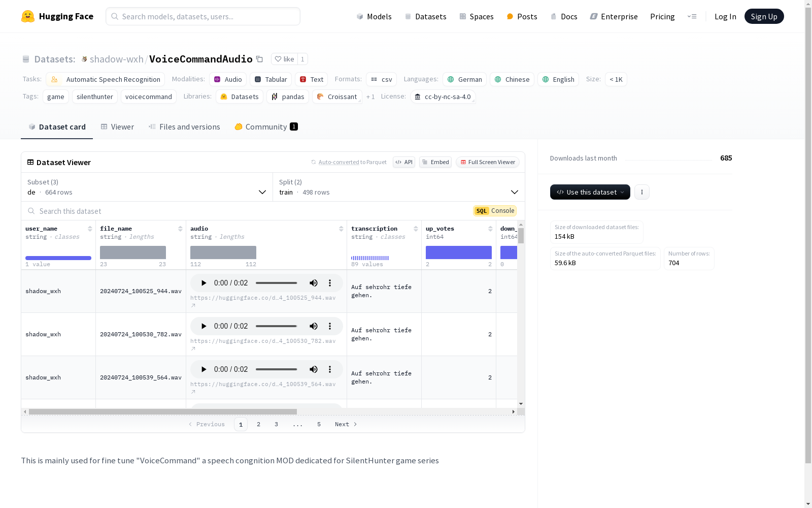Mute the 20240724_100539_564.wav audio player

[314, 369]
